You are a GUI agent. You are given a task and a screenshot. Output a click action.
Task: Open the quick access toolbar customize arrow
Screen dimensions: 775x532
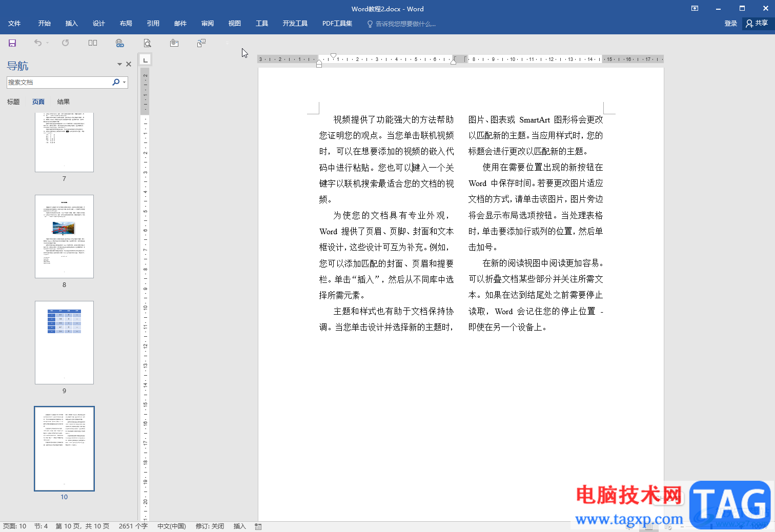(228, 43)
